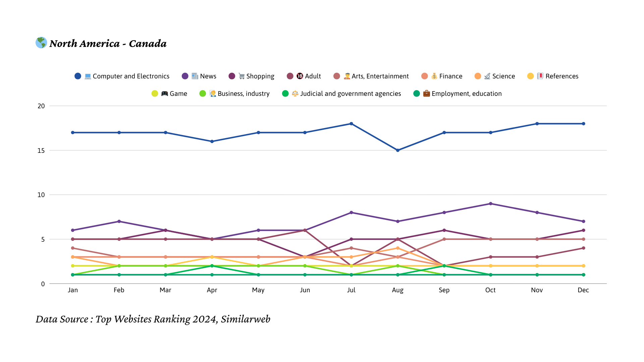The image size is (644, 362).
Task: Click the newspaper icon in the legend
Action: click(195, 76)
